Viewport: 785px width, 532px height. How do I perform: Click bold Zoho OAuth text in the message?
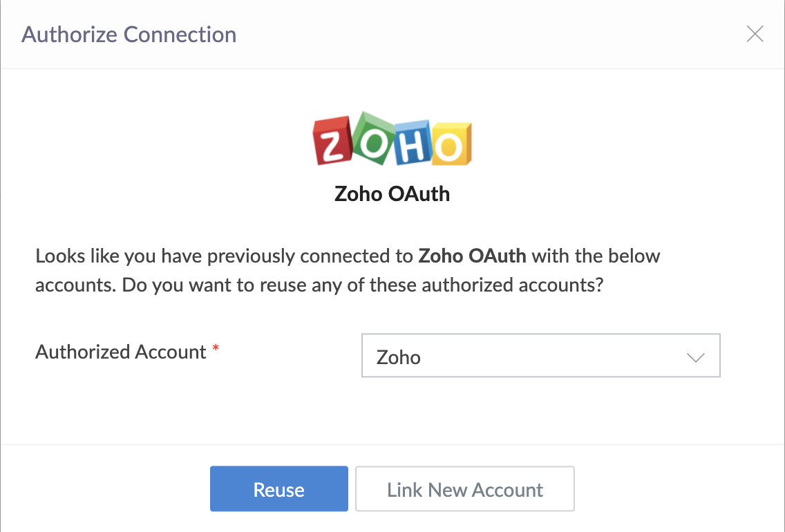[x=472, y=256]
